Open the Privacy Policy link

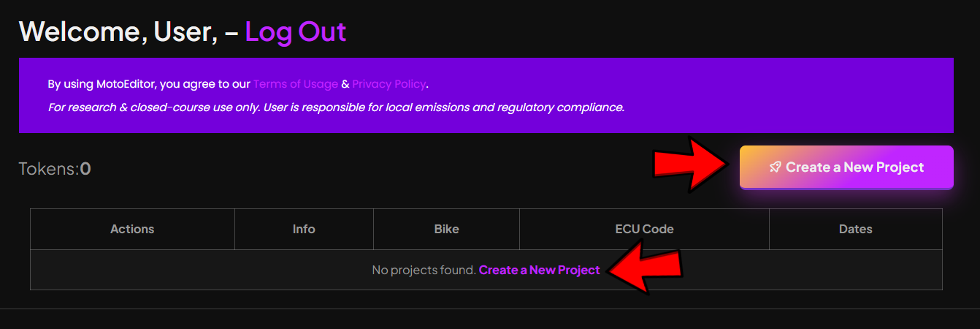tap(388, 84)
